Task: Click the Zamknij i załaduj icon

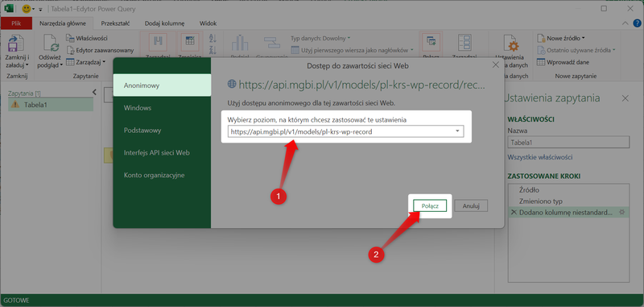Action: 16,43
